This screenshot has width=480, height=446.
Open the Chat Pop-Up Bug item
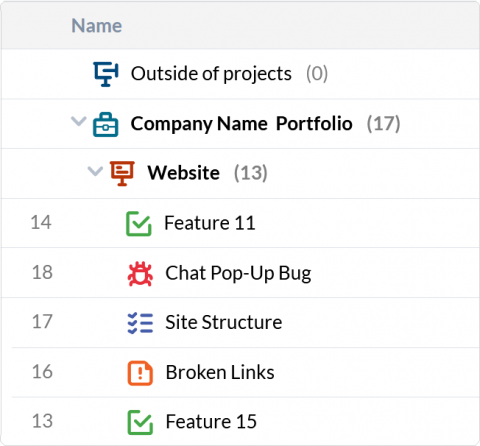(x=238, y=274)
